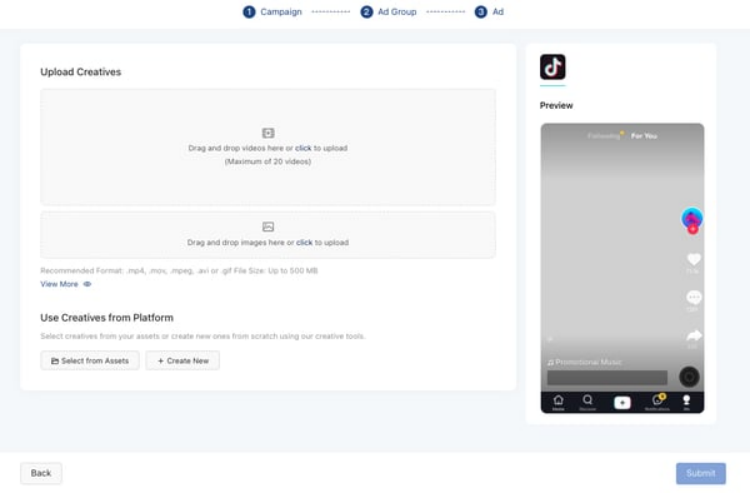Screen dimensions: 750x493
Task: Open the View More format details
Action: 59,284
